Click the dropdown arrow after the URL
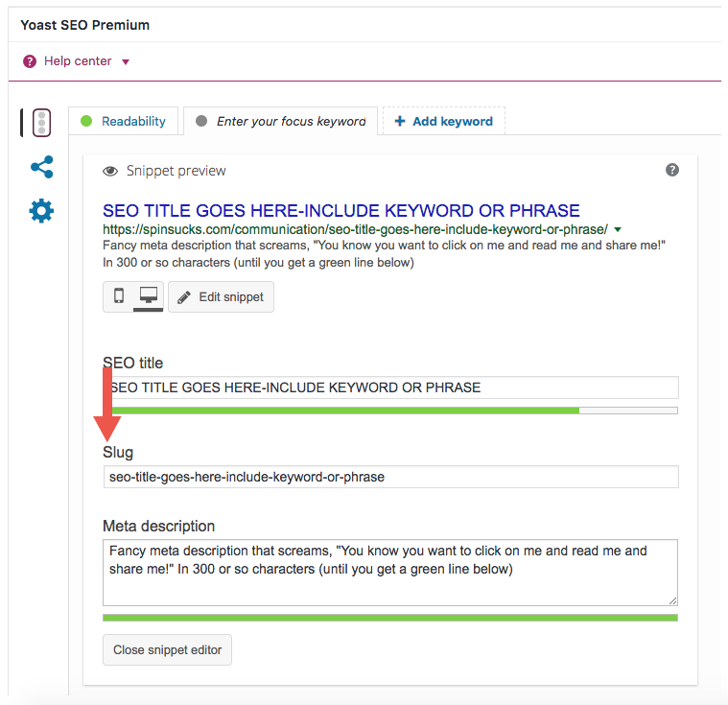 click(618, 230)
